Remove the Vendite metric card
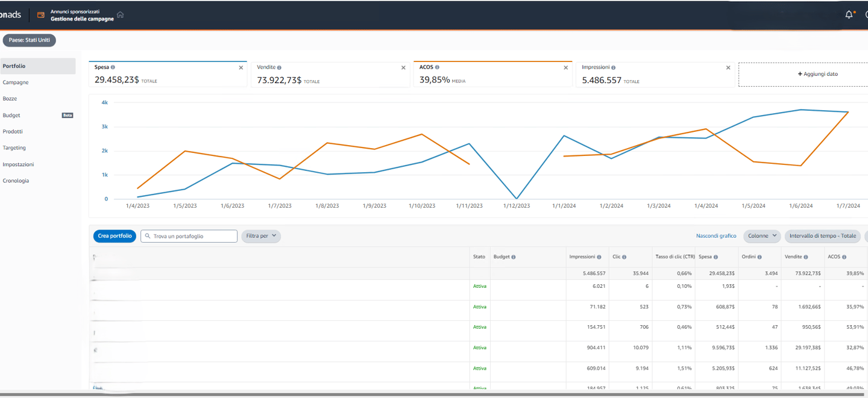Image resolution: width=868 pixels, height=398 pixels. (x=403, y=67)
